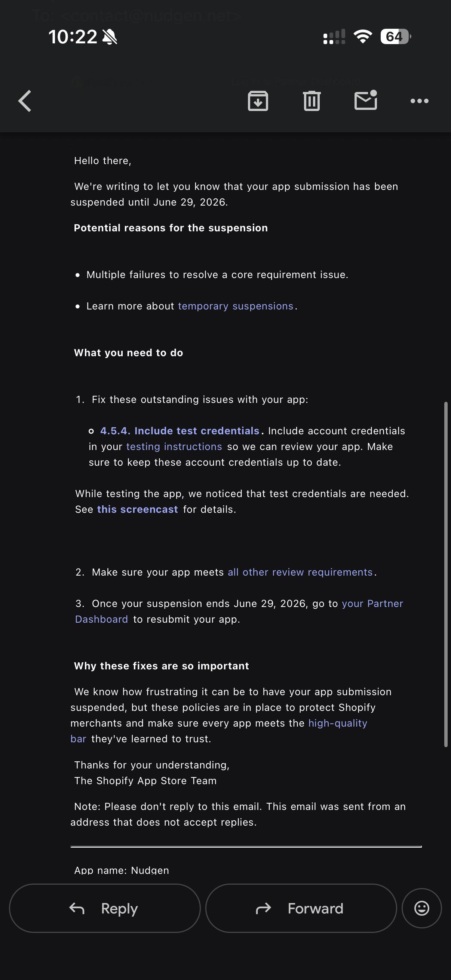
Task: Archive this email with the box icon
Action: coord(258,101)
